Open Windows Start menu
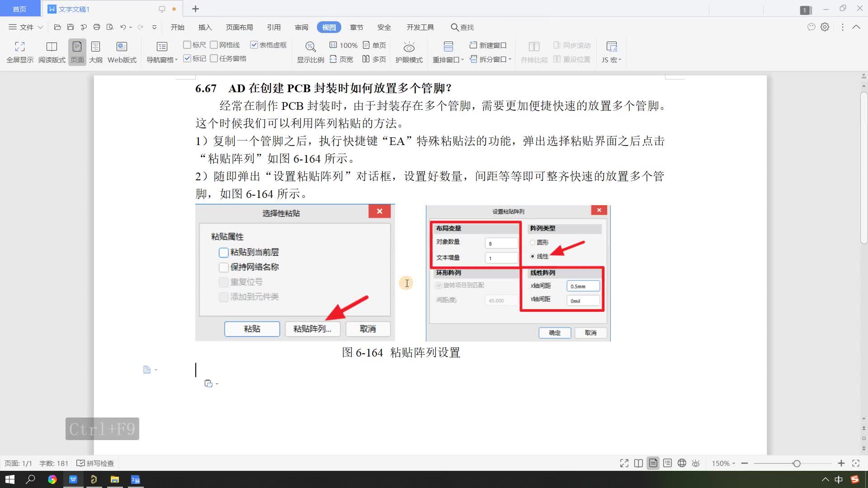 tap(9, 479)
